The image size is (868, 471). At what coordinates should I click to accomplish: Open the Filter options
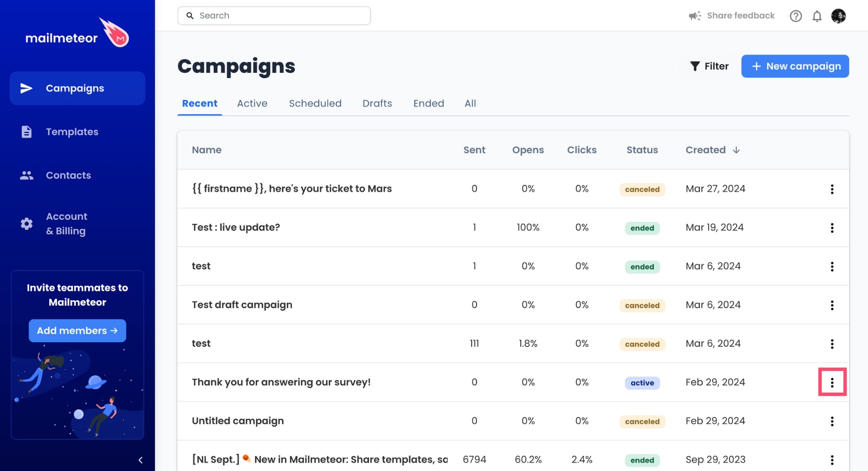pyautogui.click(x=709, y=66)
